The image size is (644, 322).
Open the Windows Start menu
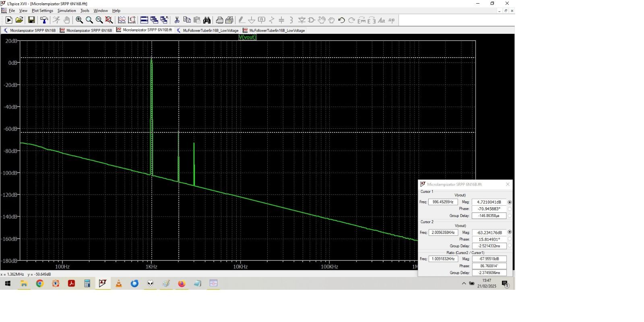pos(8,284)
